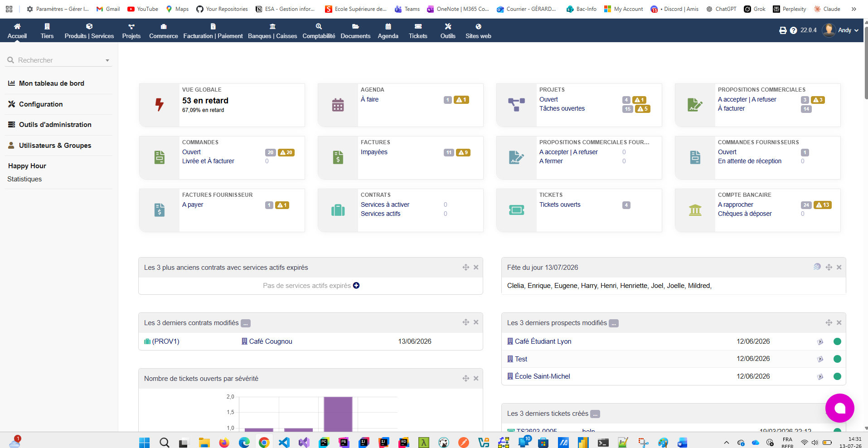Click the Rechercher search field
Image resolution: width=868 pixels, height=448 pixels.
click(x=58, y=60)
